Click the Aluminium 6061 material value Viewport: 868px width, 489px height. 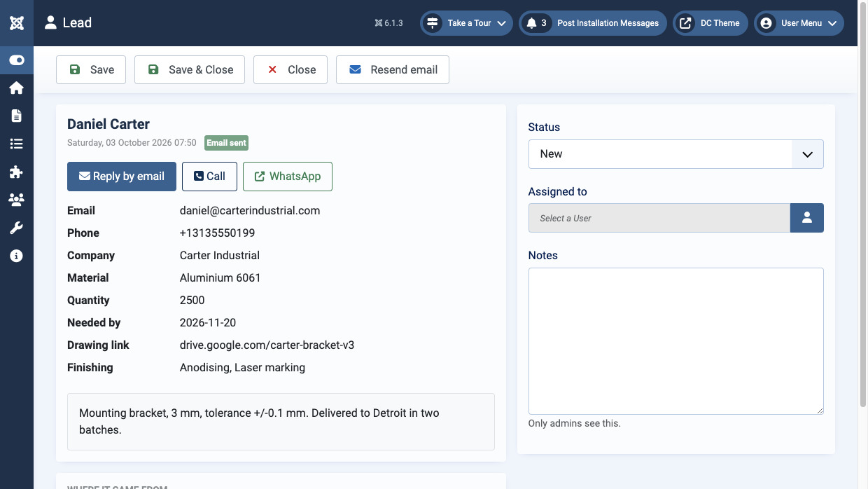coord(220,278)
